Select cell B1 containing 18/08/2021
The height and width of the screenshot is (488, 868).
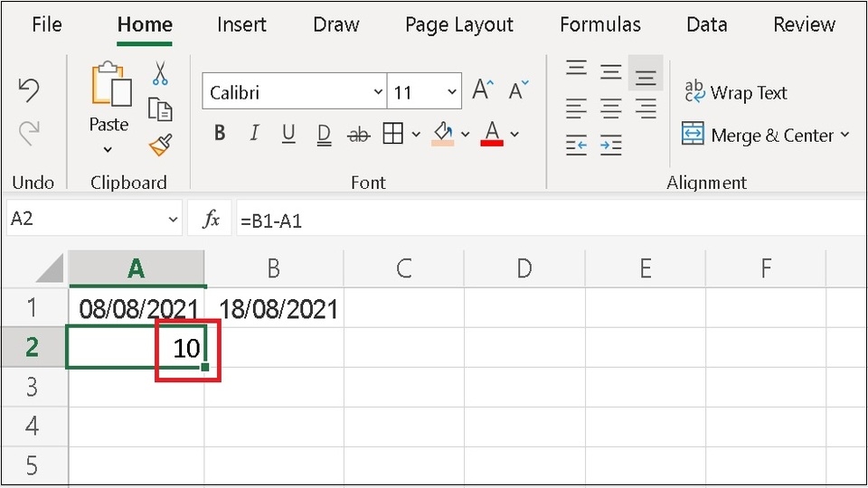274,308
